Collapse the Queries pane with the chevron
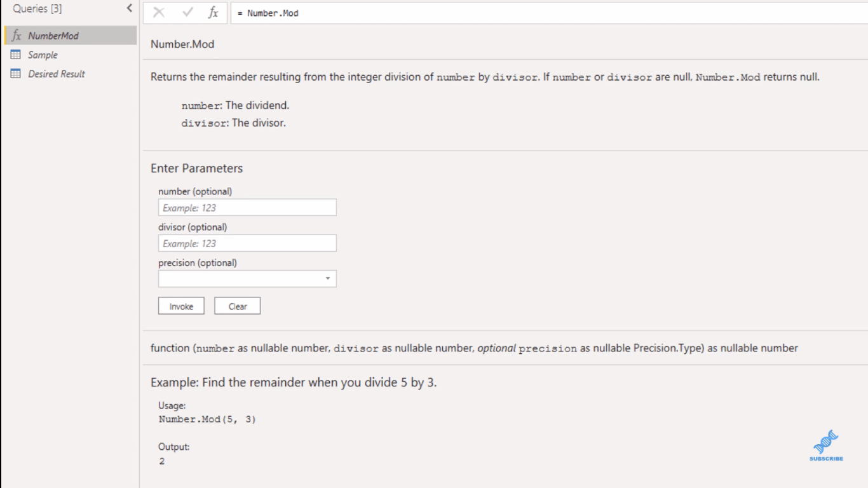The width and height of the screenshot is (868, 488). point(130,8)
